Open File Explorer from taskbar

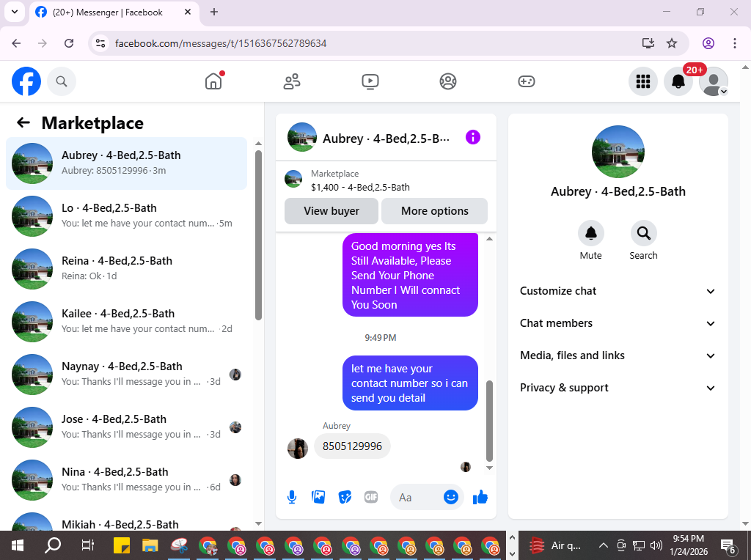pos(150,545)
